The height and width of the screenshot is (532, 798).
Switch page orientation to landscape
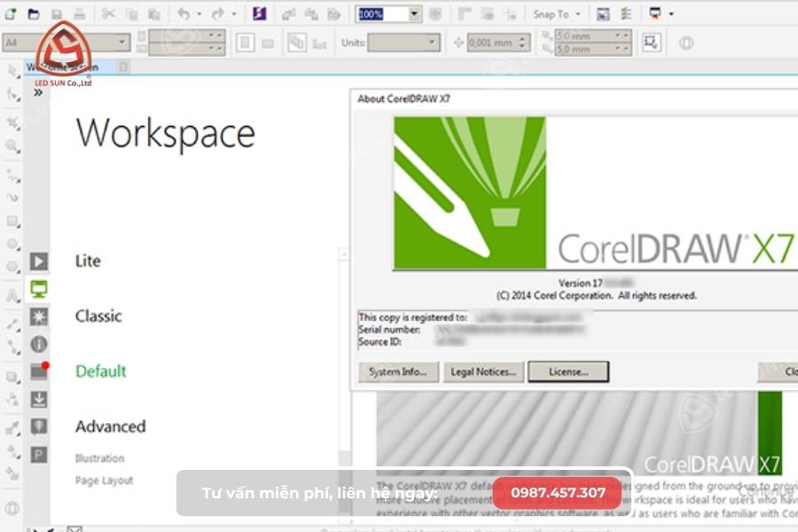[267, 42]
